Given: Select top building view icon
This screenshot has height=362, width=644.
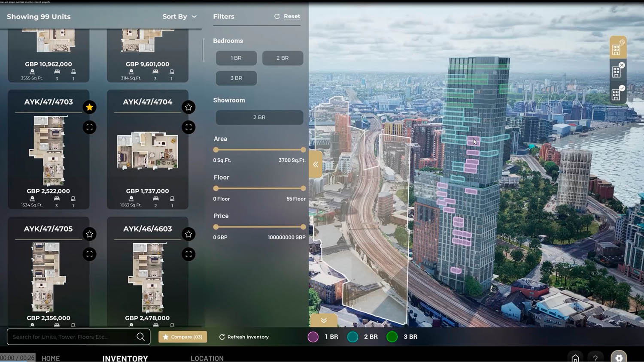Looking at the screenshot, I should pyautogui.click(x=617, y=48).
